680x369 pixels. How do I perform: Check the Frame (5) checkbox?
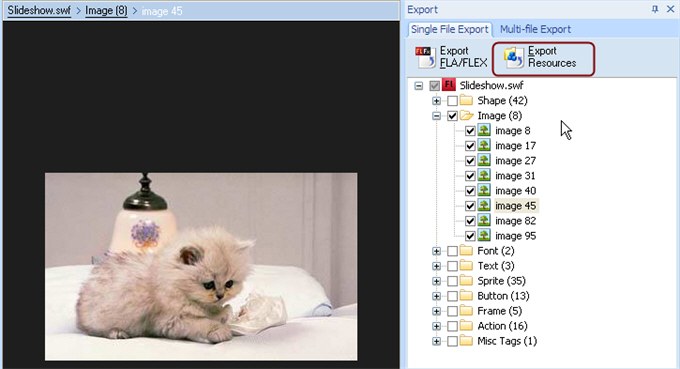click(452, 311)
